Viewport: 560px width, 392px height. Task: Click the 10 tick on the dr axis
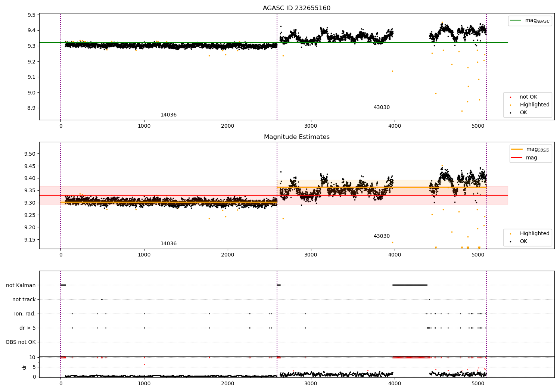coord(32,357)
